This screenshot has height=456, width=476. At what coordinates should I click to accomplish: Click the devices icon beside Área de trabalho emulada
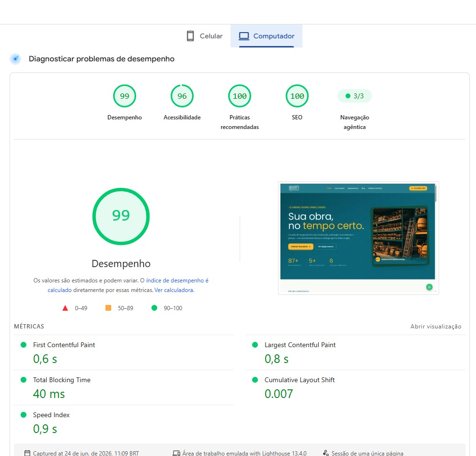click(176, 453)
